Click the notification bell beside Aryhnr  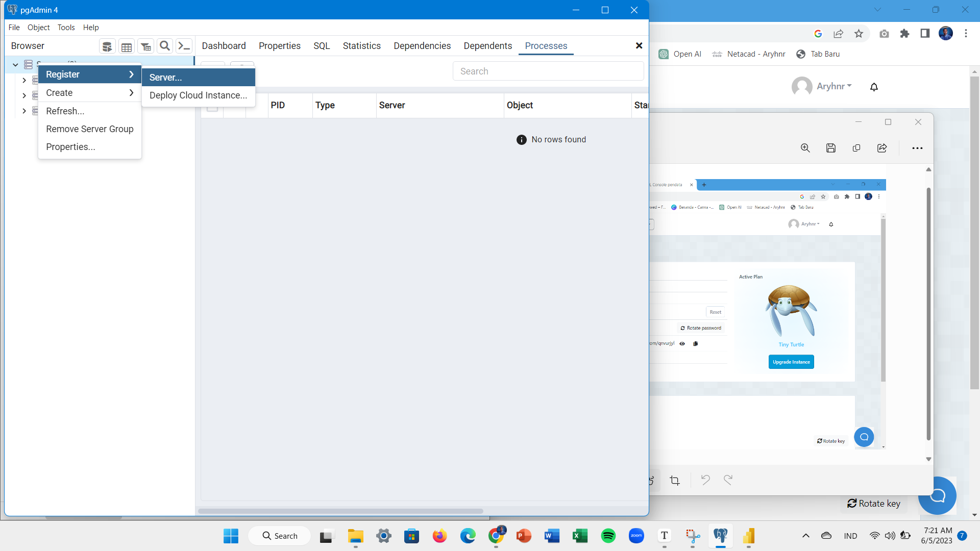(874, 87)
